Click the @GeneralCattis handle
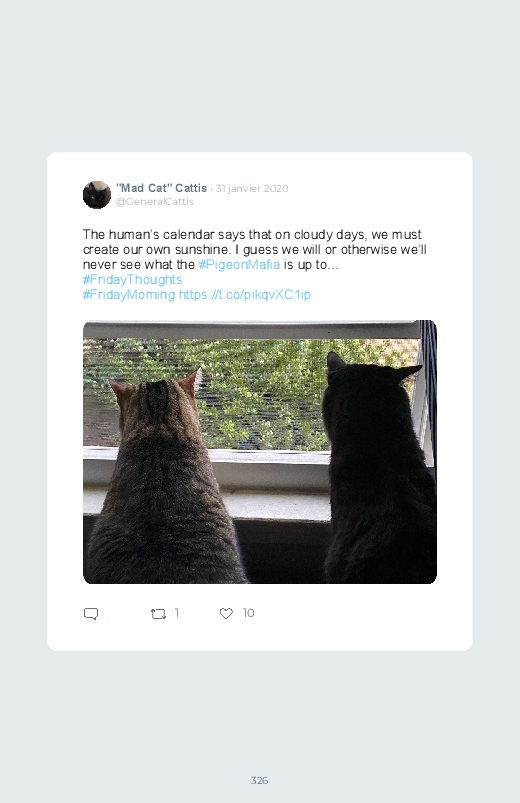 pos(155,202)
